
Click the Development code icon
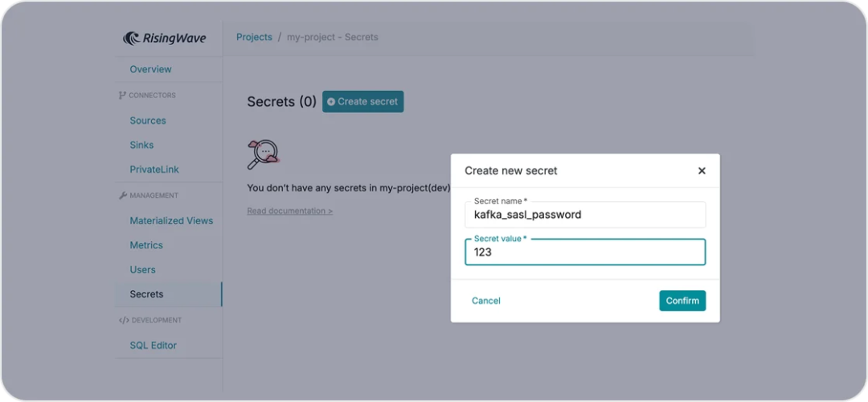[x=123, y=320]
